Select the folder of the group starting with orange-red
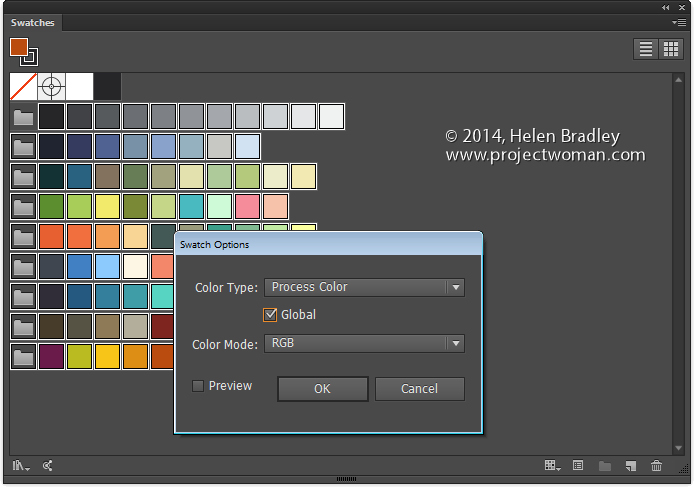The width and height of the screenshot is (694, 487). tap(23, 237)
